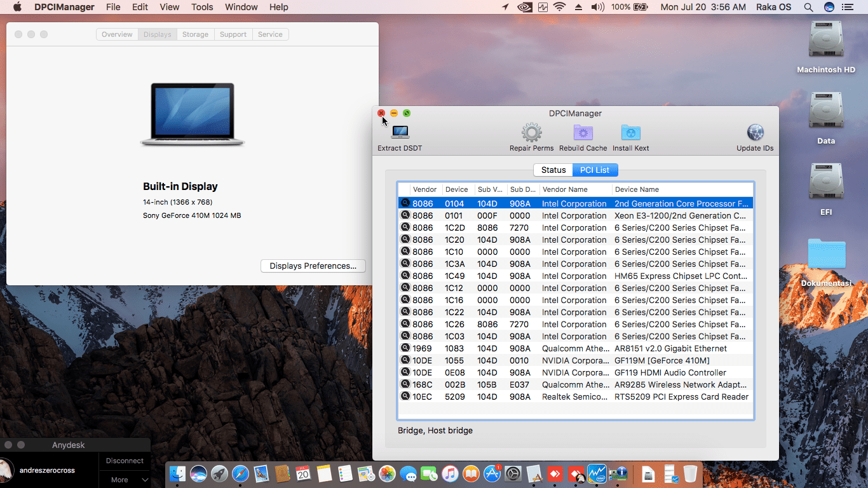Viewport: 868px width, 488px height.
Task: Click the magnifier icon for the AR8151 Ethernet row
Action: (x=405, y=348)
